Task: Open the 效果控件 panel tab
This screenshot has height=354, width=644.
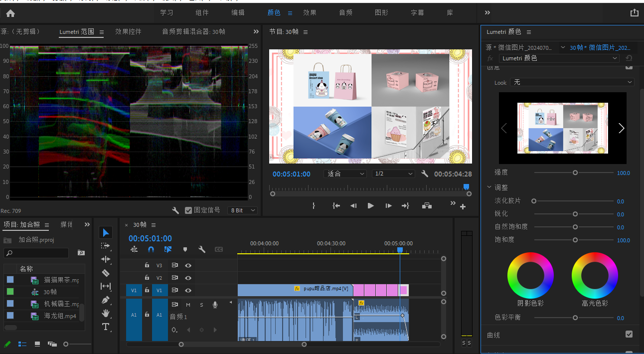Action: (128, 31)
